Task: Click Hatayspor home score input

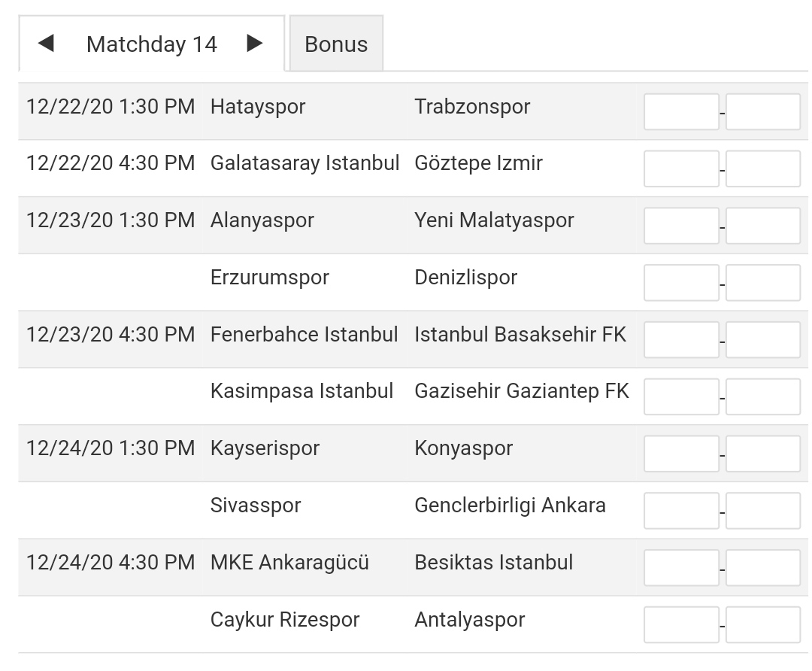Action: (681, 111)
